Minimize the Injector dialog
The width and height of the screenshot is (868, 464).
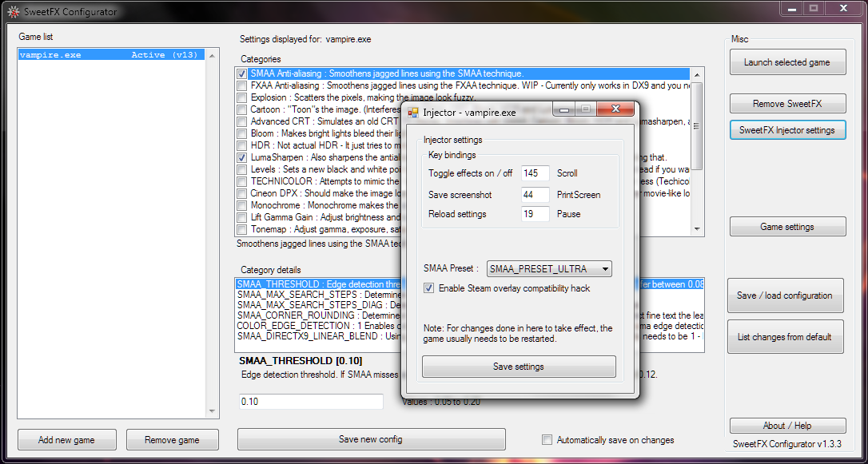564,109
